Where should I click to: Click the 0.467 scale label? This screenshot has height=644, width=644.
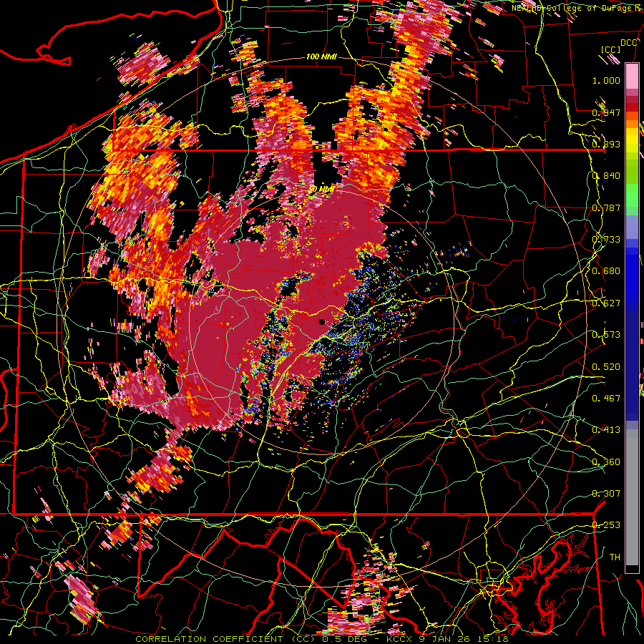click(x=606, y=399)
